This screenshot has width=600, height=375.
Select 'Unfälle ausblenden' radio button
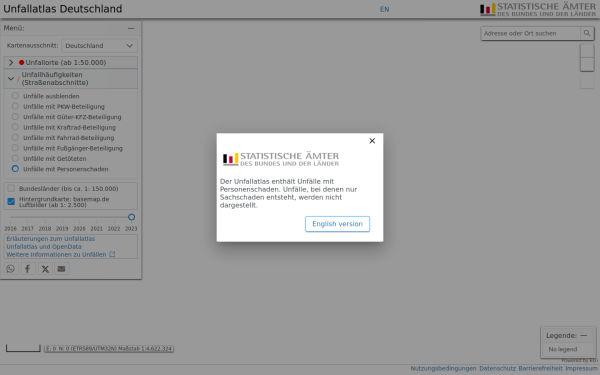pos(15,96)
